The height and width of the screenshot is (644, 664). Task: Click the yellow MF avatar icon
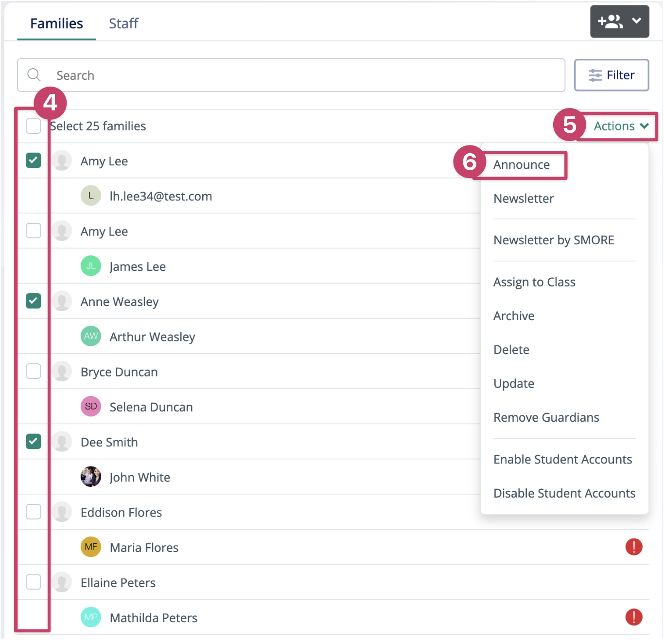coord(91,547)
